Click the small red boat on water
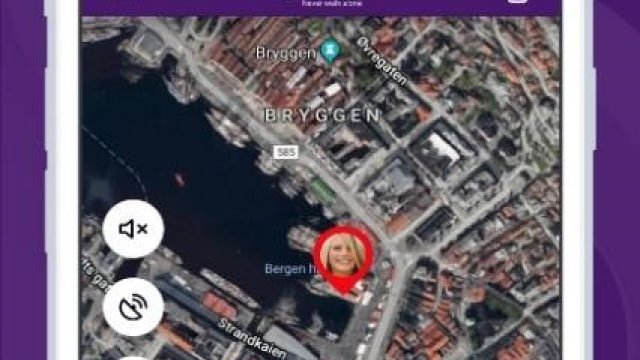This screenshot has height=360, width=640. point(180,179)
